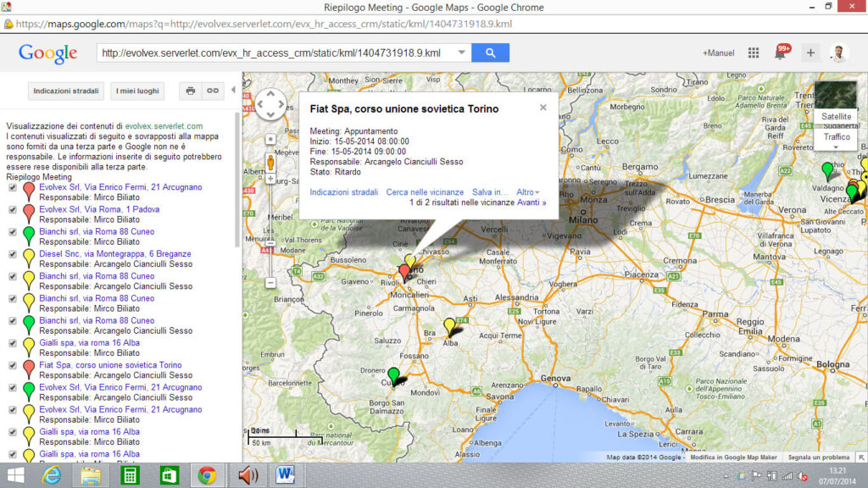Open the calculator spreadsheet taskbar icon

[130, 475]
